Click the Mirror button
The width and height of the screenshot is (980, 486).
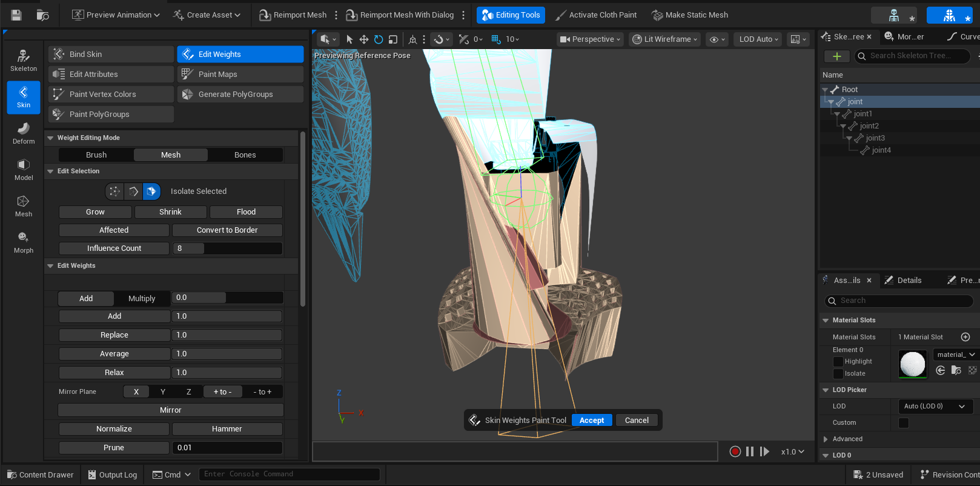[171, 410]
